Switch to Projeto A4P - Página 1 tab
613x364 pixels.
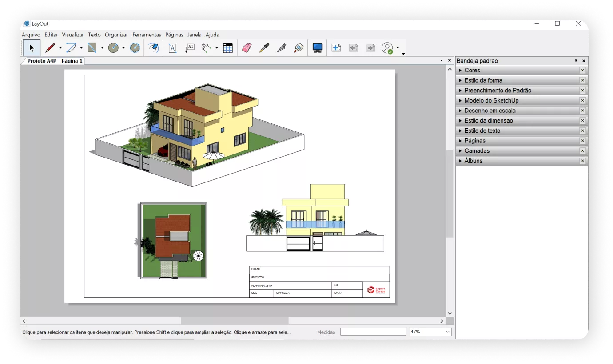click(x=55, y=61)
